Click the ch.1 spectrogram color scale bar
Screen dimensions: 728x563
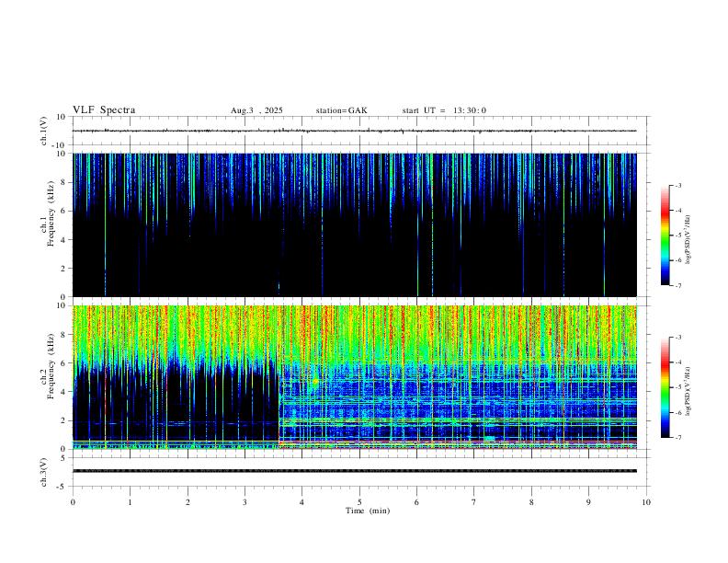[x=665, y=236]
